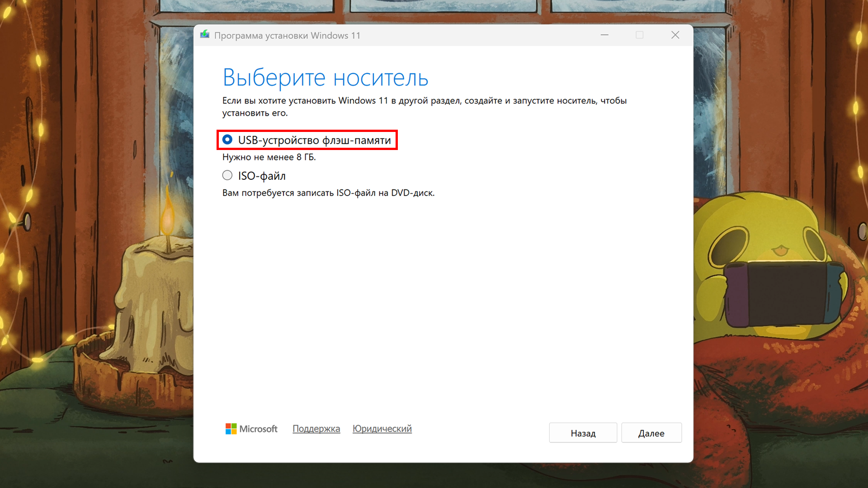The image size is (868, 488).
Task: Choose the ISO-файл radio button
Action: (x=227, y=175)
